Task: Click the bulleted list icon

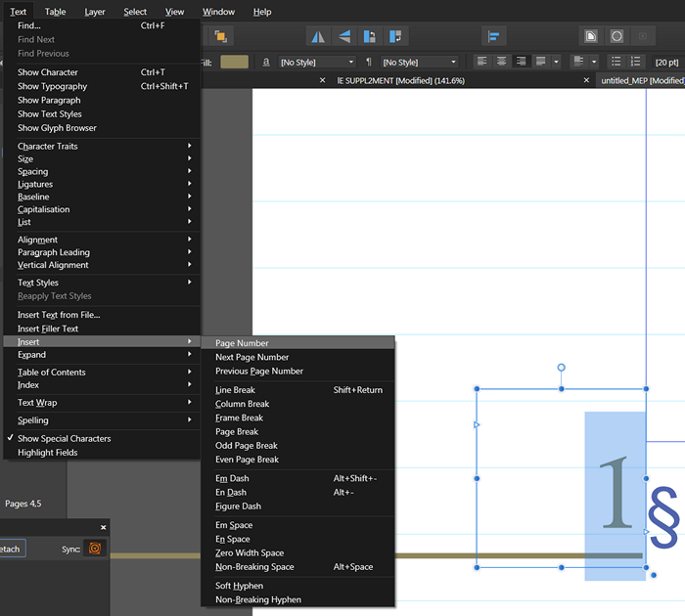Action: click(x=616, y=62)
